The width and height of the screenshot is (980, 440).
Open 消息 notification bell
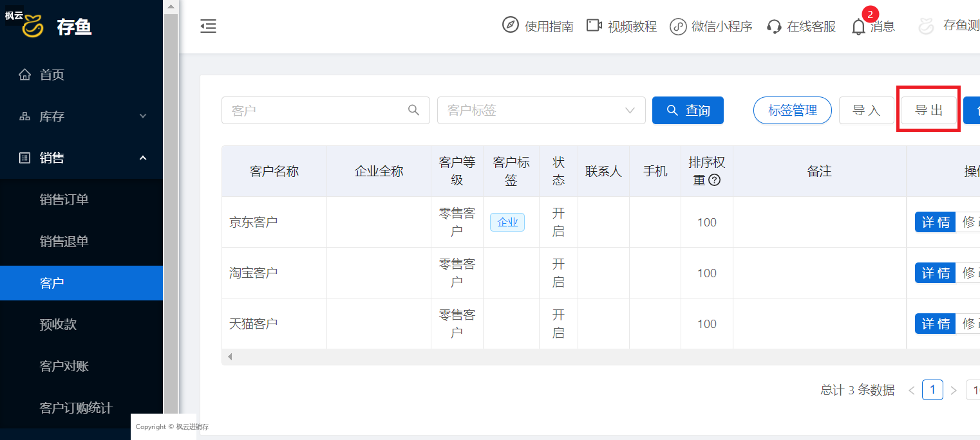point(858,27)
